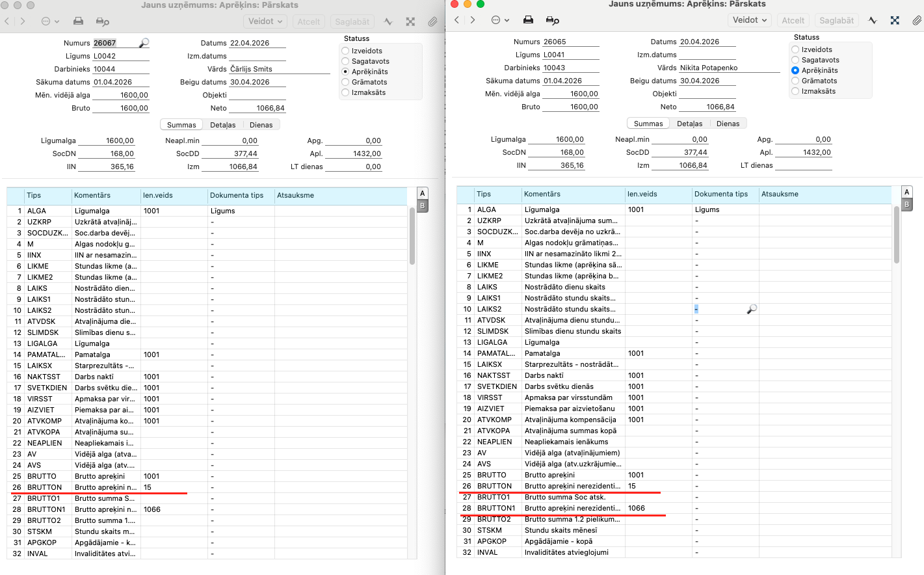Click the Vārds field with Nikita Potapenko
This screenshot has height=575, width=924.
(730, 68)
